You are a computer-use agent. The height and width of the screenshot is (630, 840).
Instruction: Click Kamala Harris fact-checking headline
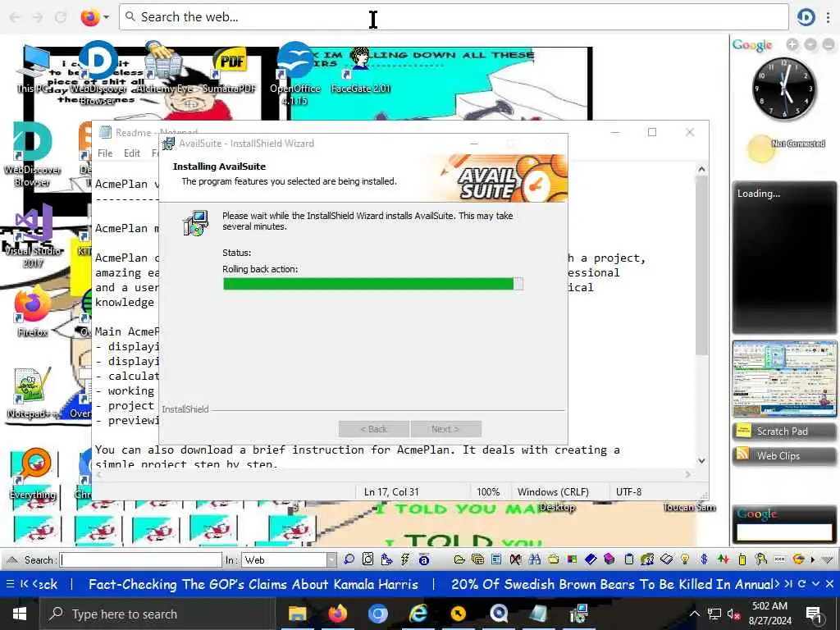coord(253,584)
